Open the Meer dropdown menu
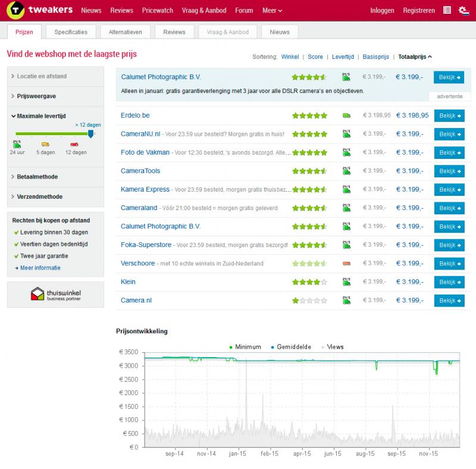The image size is (476, 469). point(273,11)
